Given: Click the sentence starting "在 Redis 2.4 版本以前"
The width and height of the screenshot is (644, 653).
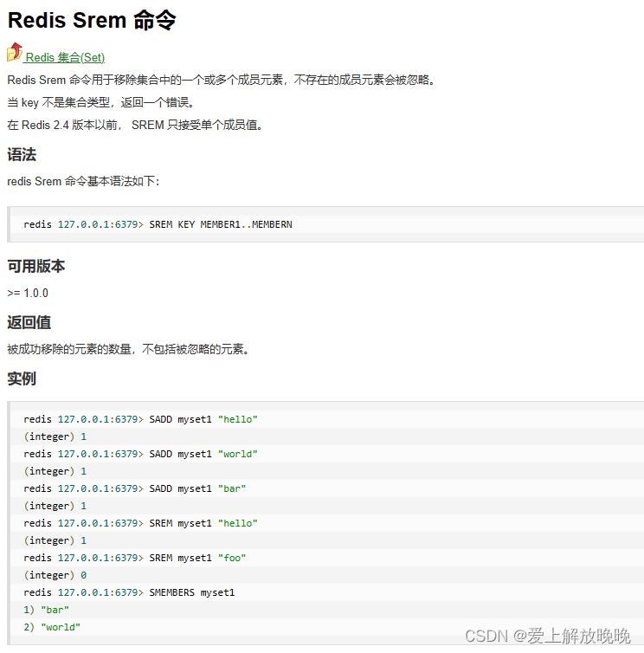Looking at the screenshot, I should click(135, 125).
